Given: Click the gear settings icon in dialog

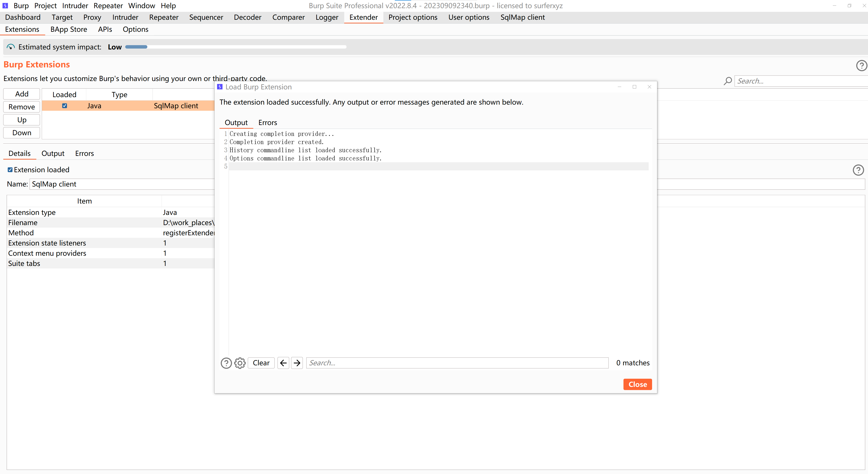Looking at the screenshot, I should (x=240, y=363).
